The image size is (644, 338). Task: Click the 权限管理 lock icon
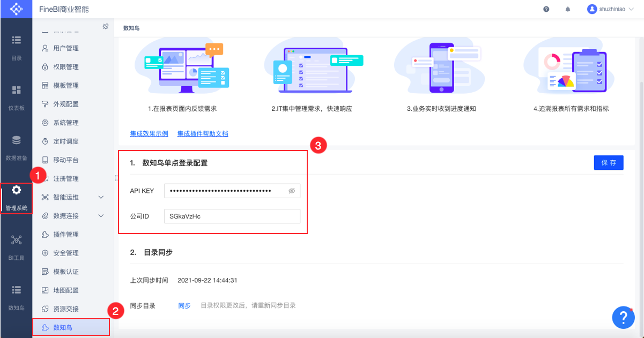45,67
